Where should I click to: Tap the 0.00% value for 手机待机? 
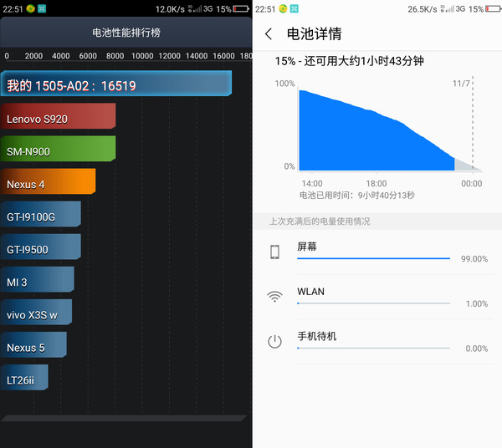tap(477, 349)
